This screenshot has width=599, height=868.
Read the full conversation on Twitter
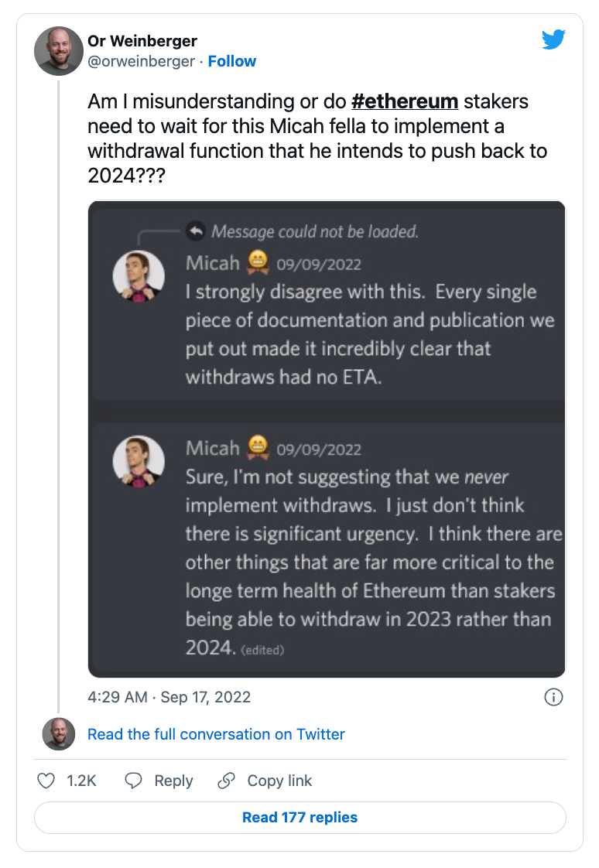(216, 734)
